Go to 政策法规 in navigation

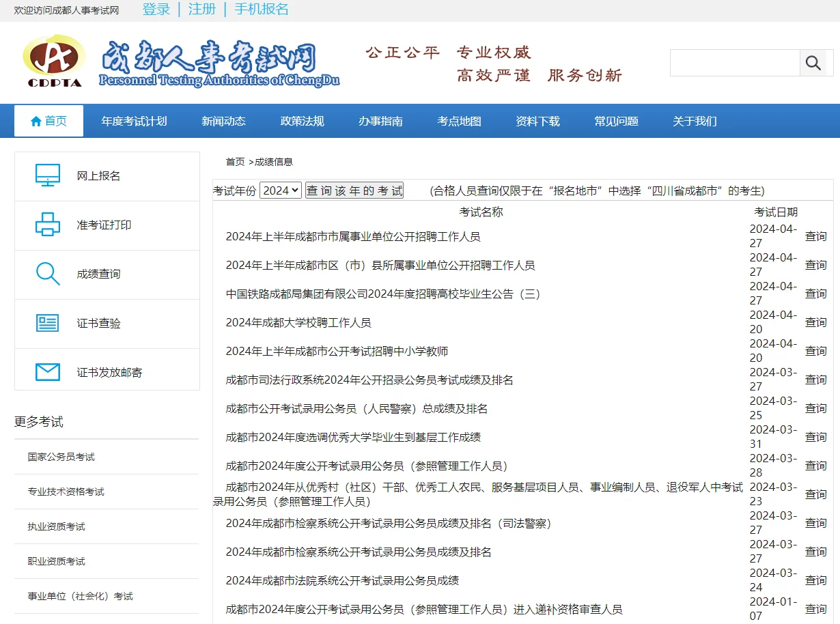302,121
